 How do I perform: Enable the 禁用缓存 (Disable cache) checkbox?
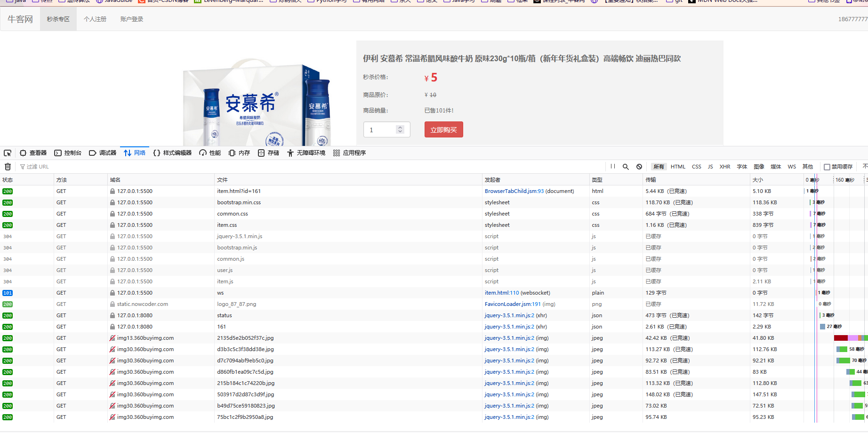point(827,167)
